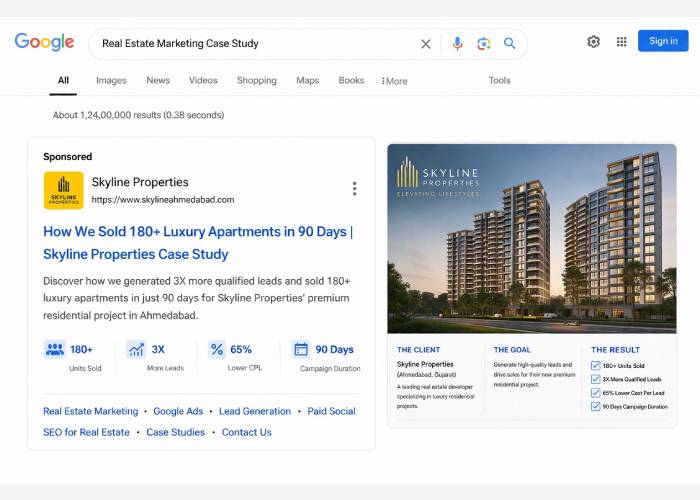The image size is (700, 500).
Task: Click the Skyline logo in the image
Action: click(438, 177)
